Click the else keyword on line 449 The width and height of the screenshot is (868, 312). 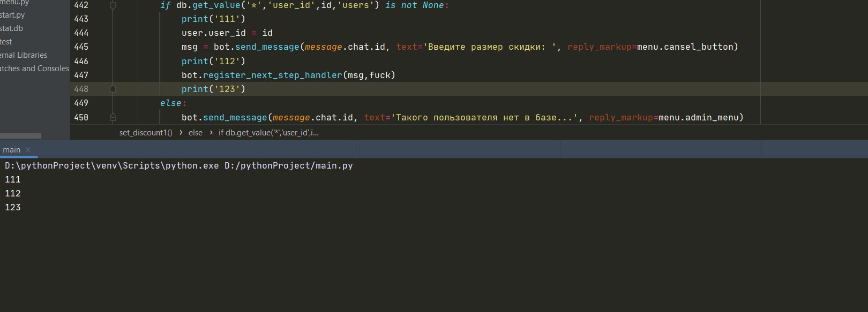click(171, 103)
